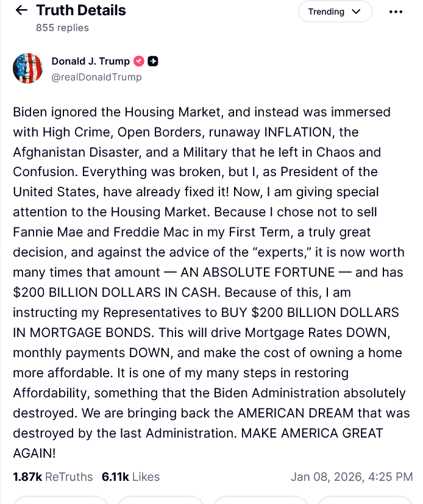This screenshot has height=504, width=423.
Task: Open the Trending sort dropdown
Action: [335, 12]
